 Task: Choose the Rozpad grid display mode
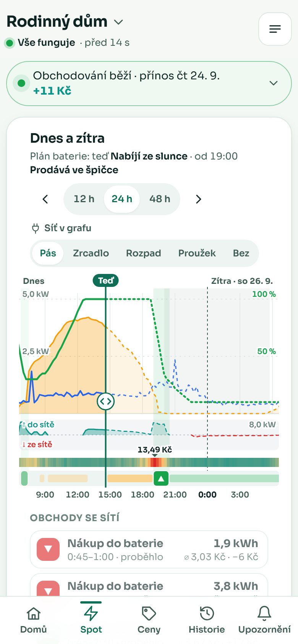point(144,253)
